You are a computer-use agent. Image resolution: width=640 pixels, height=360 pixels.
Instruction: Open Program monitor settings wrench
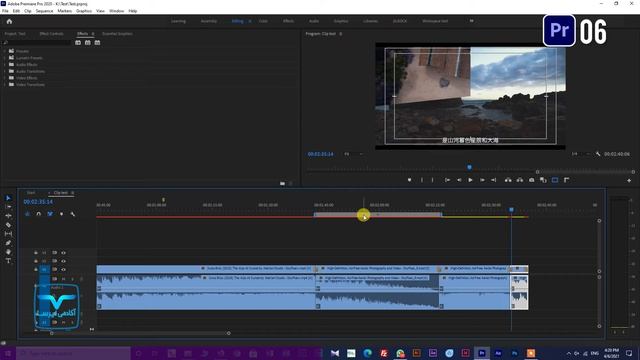point(598,154)
